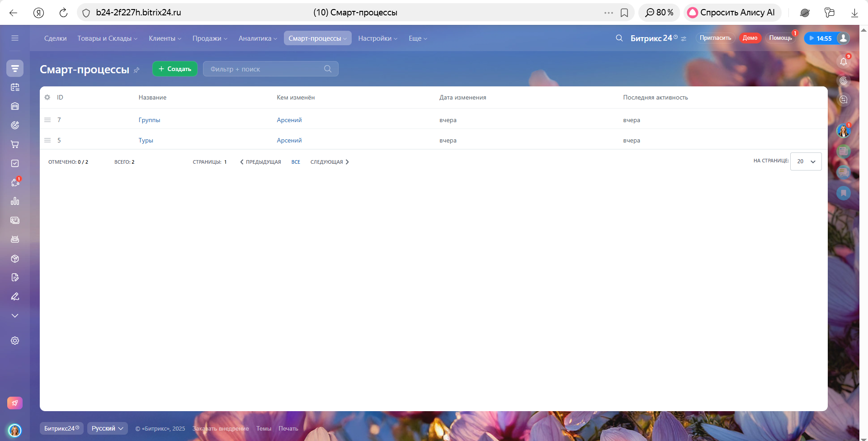The height and width of the screenshot is (441, 868).
Task: Open the bar chart analytics sidebar icon
Action: (15, 201)
